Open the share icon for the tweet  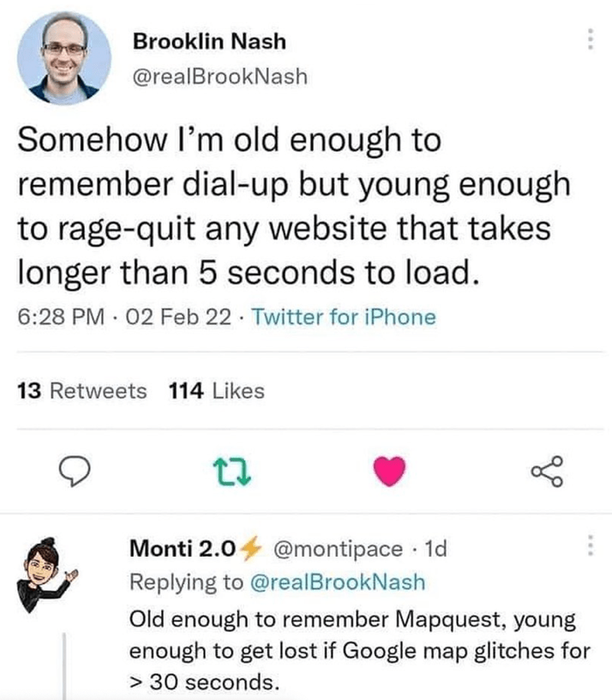[547, 471]
